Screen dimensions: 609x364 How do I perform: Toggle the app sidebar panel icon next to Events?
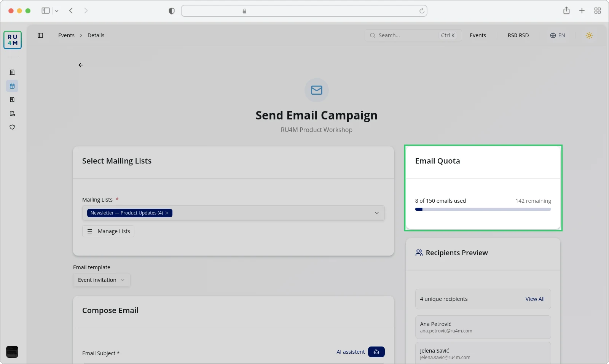(40, 35)
